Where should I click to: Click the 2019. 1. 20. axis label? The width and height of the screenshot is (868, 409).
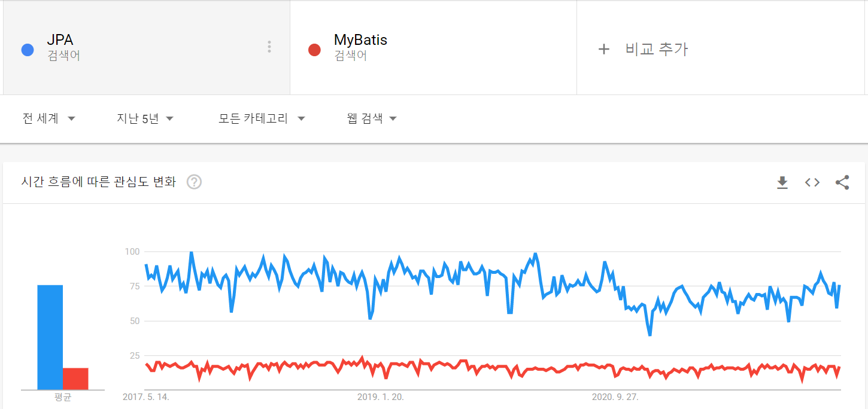(x=380, y=397)
